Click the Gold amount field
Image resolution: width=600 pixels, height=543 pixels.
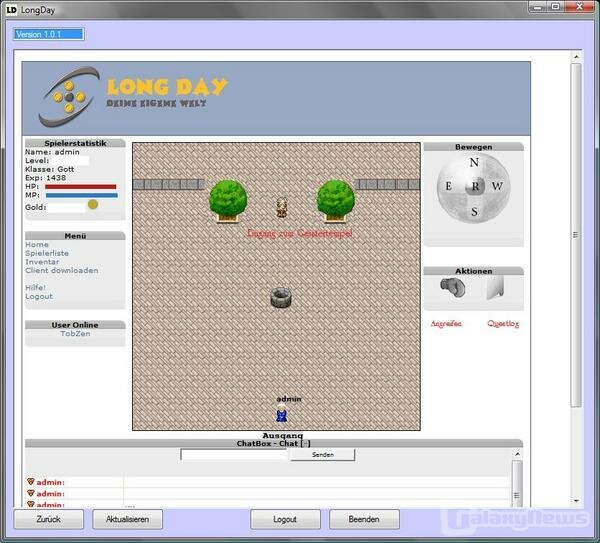tap(67, 207)
